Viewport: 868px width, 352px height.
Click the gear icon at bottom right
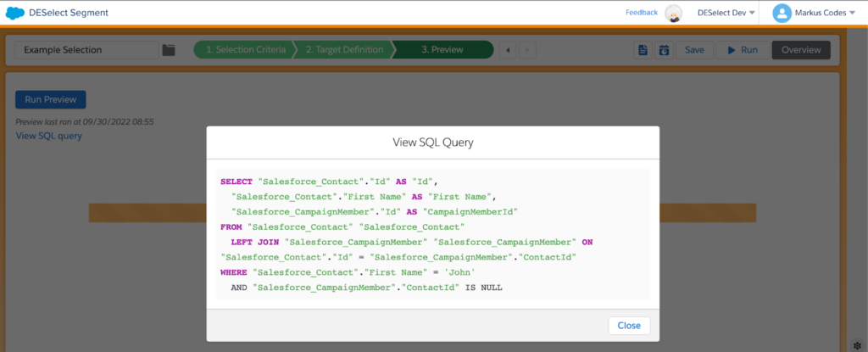pos(857,344)
